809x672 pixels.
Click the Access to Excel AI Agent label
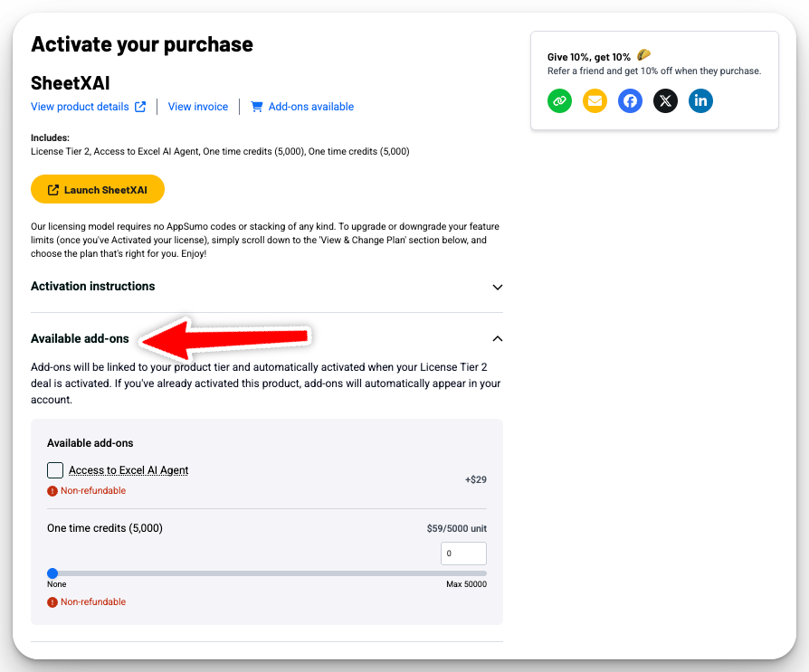128,470
